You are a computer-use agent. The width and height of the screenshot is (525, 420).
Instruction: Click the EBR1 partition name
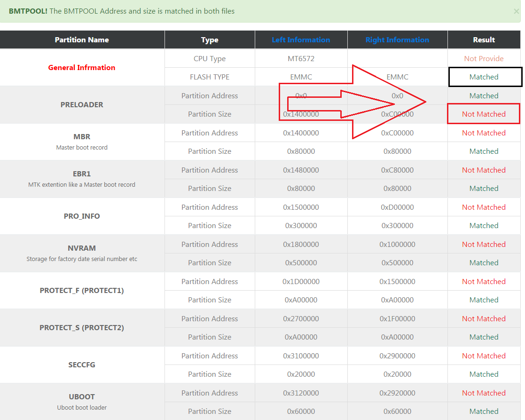click(82, 174)
